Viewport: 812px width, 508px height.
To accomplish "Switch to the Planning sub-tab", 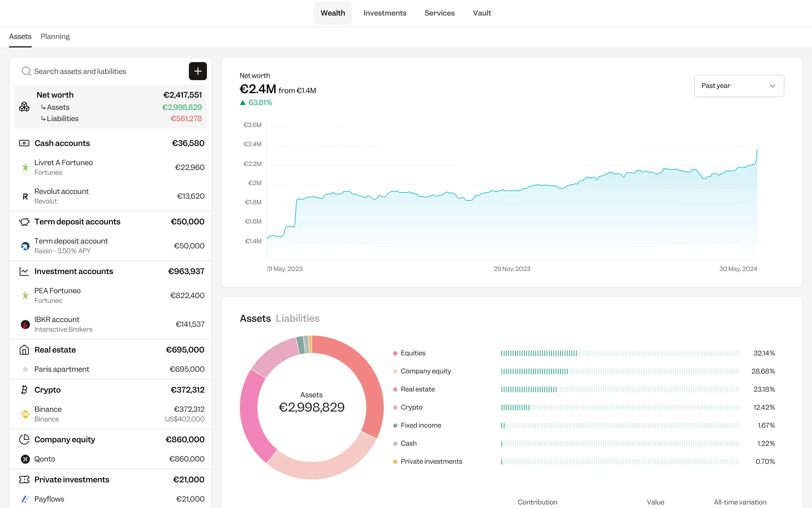I will tap(55, 36).
